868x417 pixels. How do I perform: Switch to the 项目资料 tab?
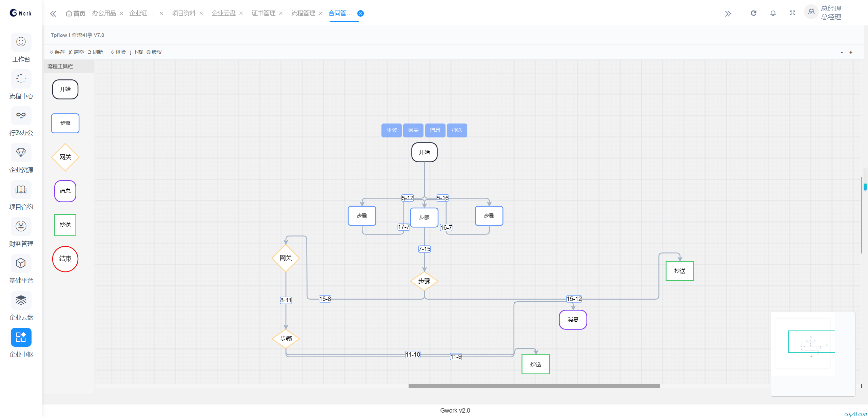pos(184,13)
